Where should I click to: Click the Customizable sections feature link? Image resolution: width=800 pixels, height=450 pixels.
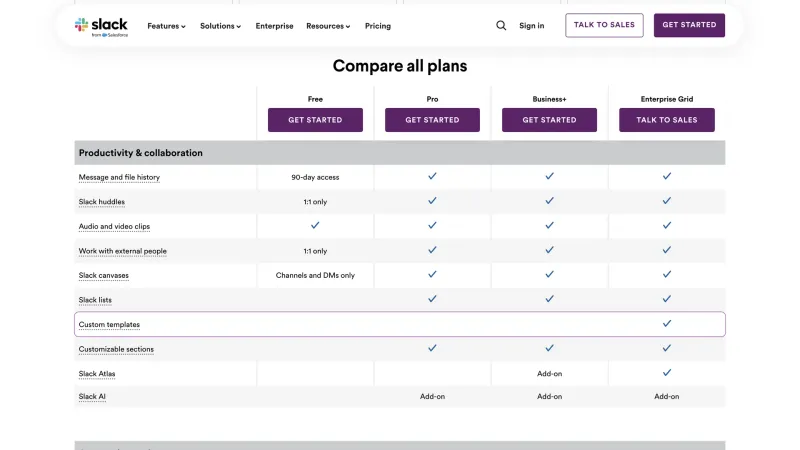point(116,349)
